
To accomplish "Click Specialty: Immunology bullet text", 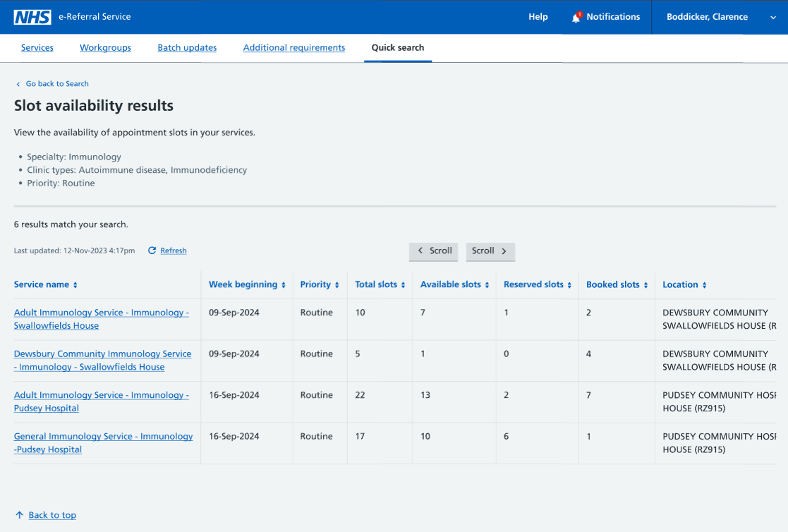I will (74, 157).
